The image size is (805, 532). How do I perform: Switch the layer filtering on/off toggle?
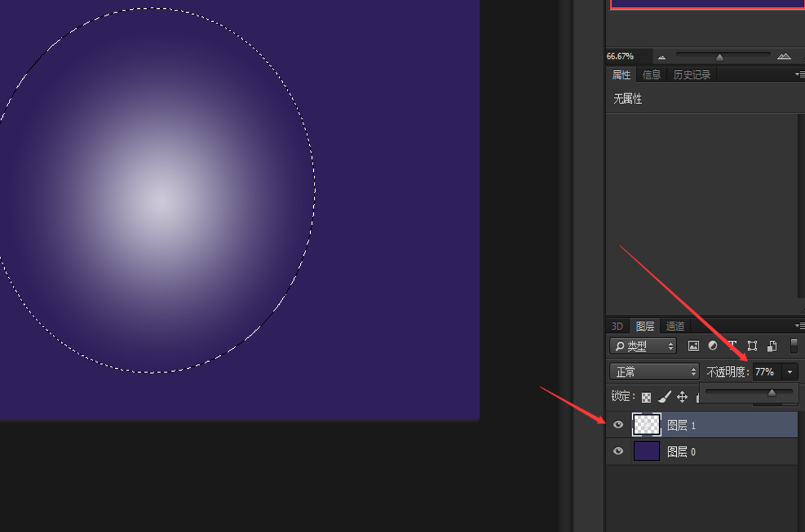point(794,346)
